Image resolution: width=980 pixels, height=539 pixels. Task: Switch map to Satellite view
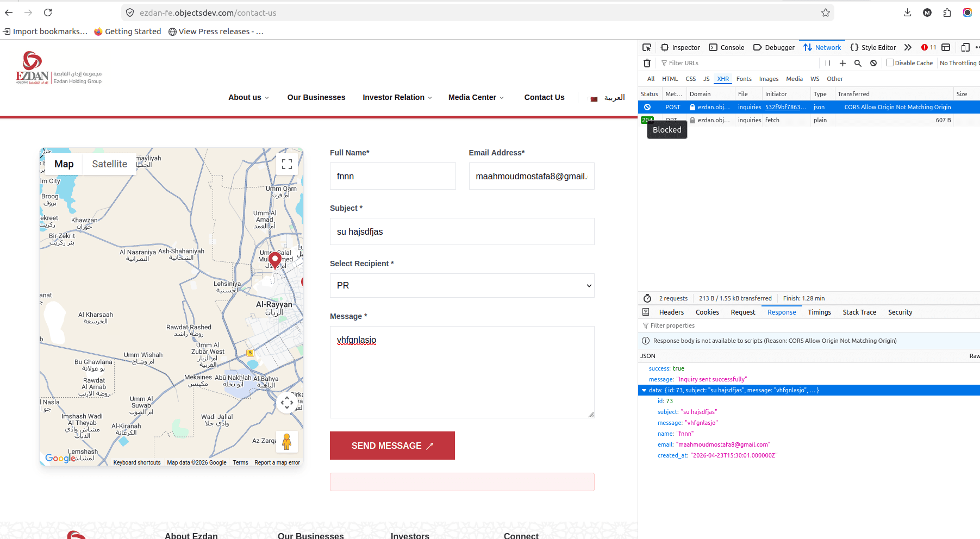pyautogui.click(x=109, y=164)
